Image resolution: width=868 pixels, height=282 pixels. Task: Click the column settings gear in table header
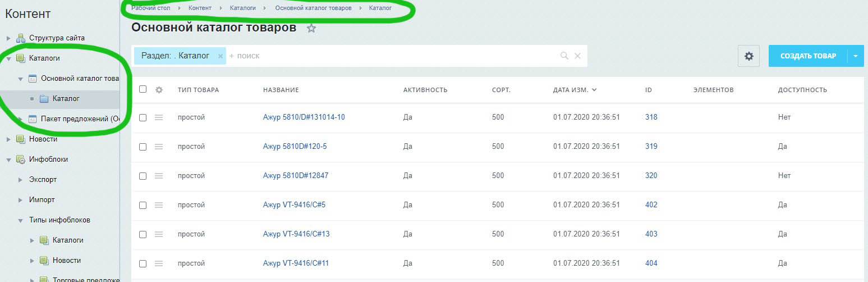(x=159, y=90)
